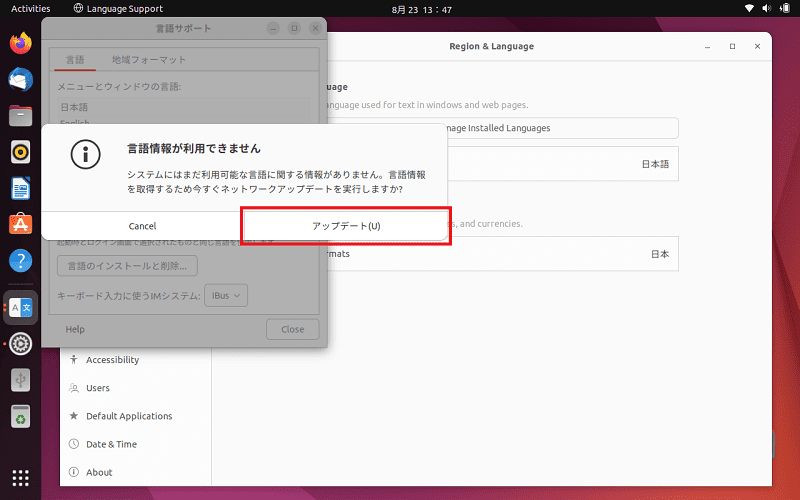Open the Trash icon in dock
The height and width of the screenshot is (500, 800).
20,416
